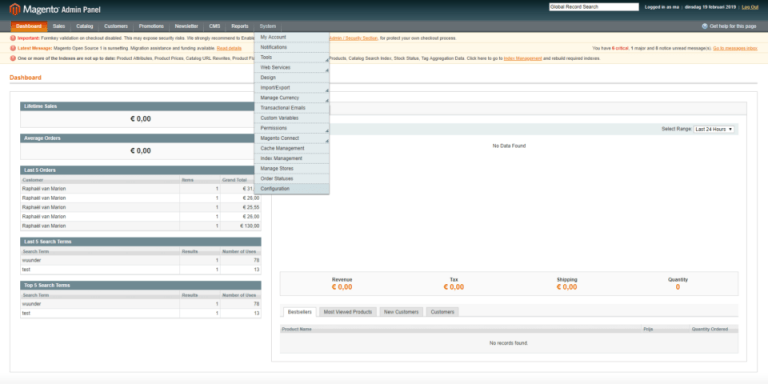
Task: Click the Average Orders panel header
Action: coord(141,138)
